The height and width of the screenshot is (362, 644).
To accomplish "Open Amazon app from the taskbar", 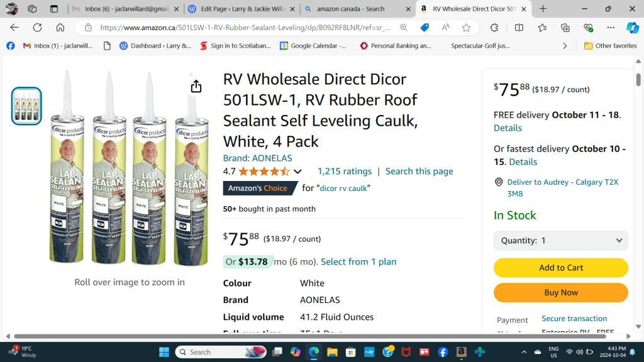I will (461, 352).
